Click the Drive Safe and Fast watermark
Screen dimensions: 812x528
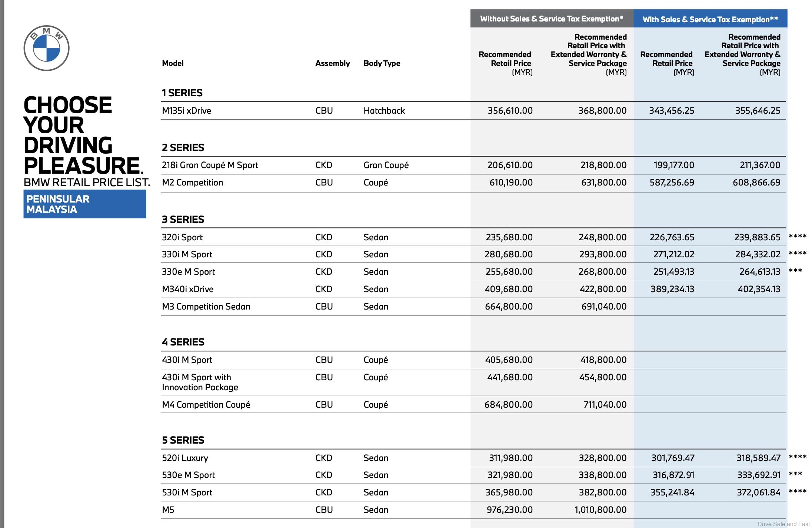pos(783,524)
